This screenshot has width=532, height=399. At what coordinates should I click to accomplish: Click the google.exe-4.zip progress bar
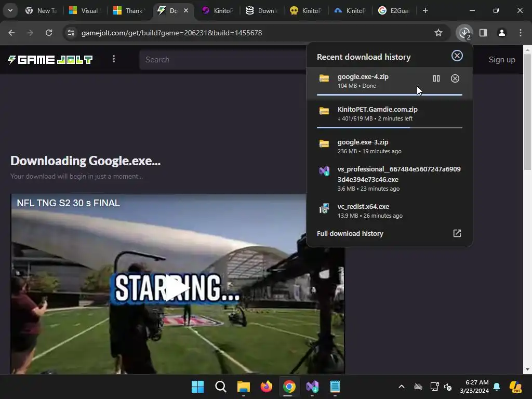point(390,95)
